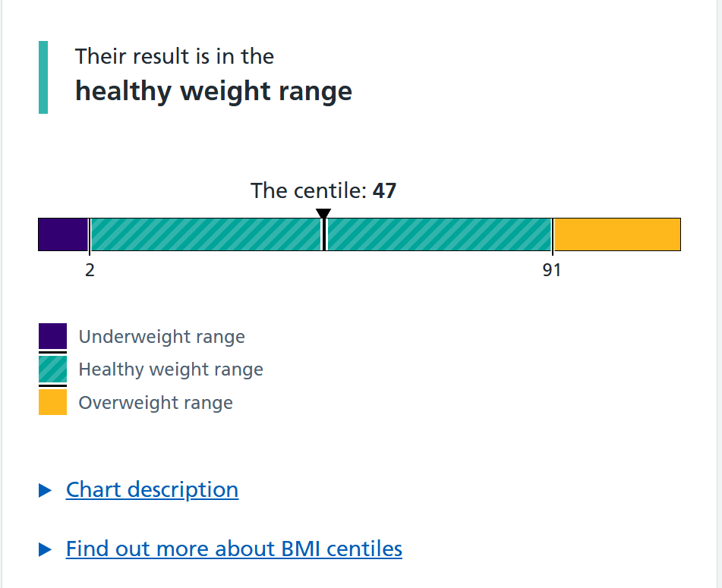Click the 91 centile tick label
The width and height of the screenshot is (722, 588).
point(552,270)
